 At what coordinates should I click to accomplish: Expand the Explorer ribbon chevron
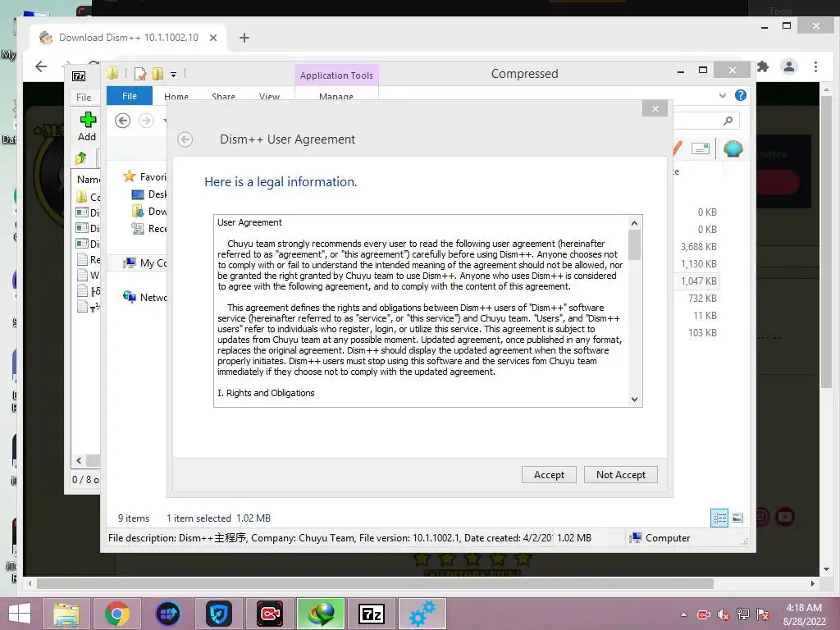(x=723, y=95)
